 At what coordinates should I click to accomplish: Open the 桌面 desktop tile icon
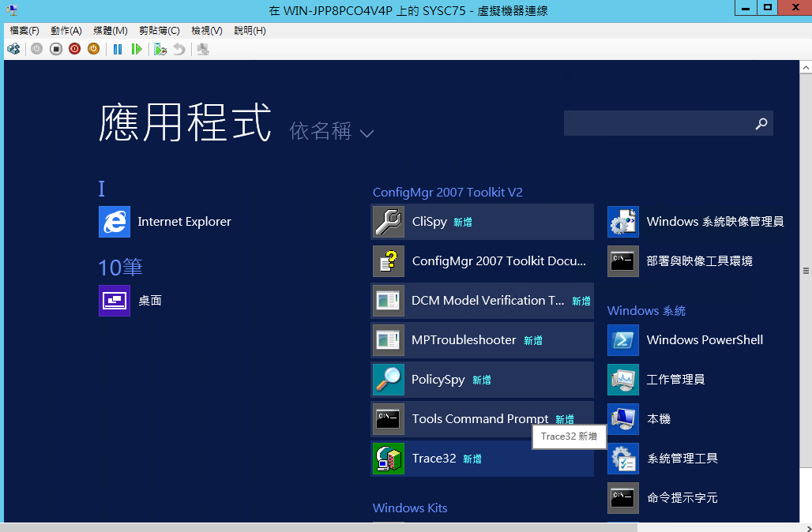point(115,301)
